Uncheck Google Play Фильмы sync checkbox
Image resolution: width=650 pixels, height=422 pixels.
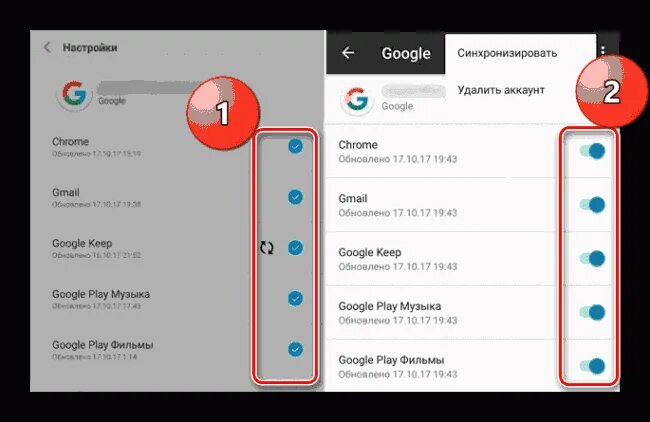coord(295,349)
